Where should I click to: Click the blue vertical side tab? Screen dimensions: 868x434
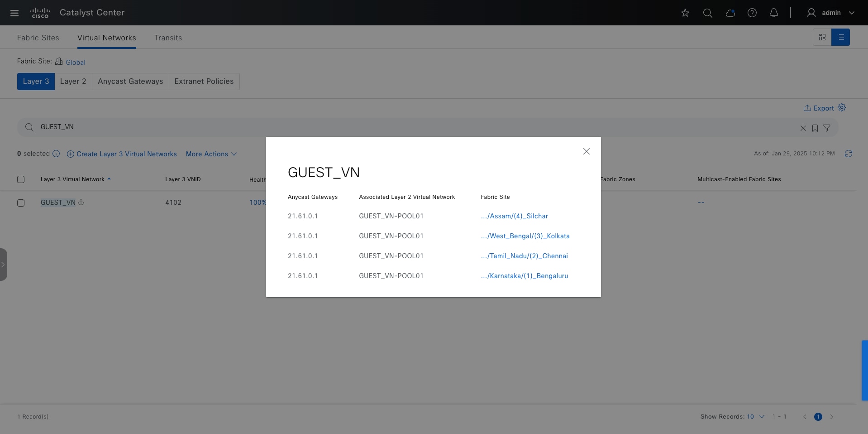tap(865, 370)
